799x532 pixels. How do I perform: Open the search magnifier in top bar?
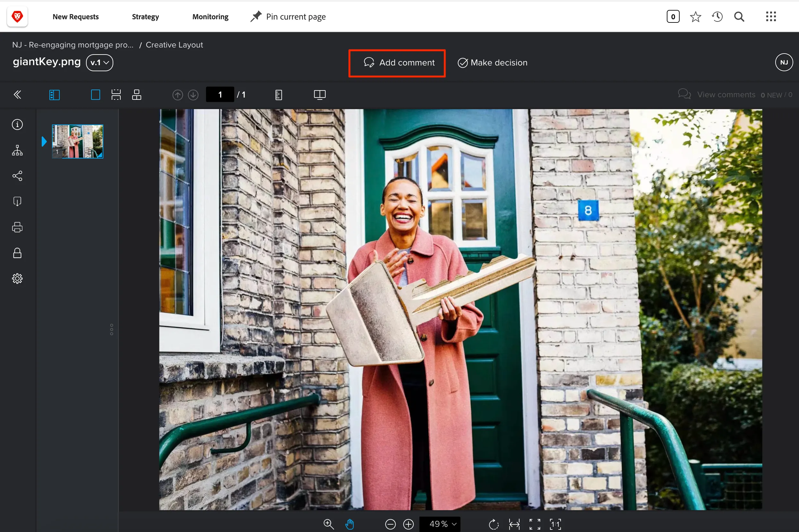pos(739,17)
